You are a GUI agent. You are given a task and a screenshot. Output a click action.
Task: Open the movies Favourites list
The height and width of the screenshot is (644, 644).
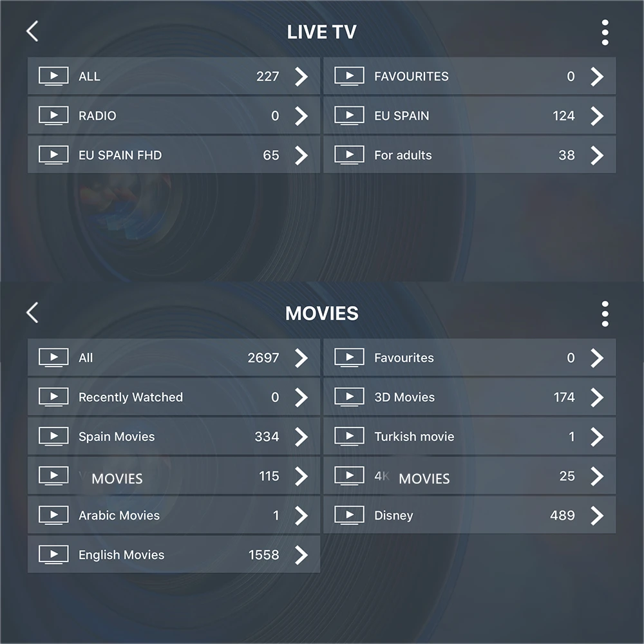point(469,357)
